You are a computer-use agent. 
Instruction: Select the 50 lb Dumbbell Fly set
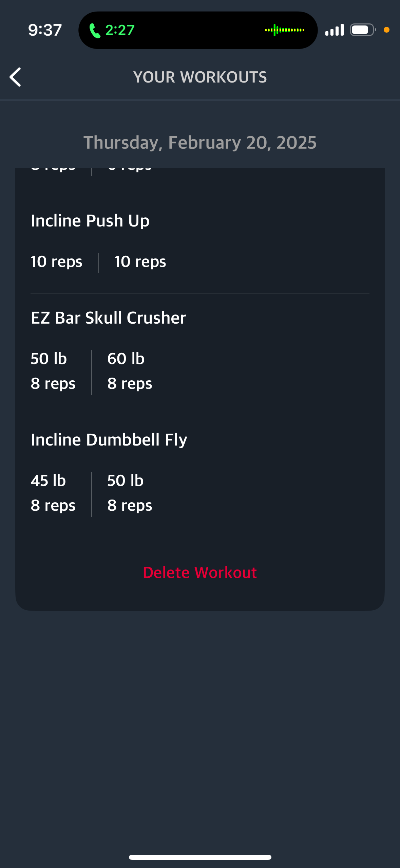coord(130,493)
